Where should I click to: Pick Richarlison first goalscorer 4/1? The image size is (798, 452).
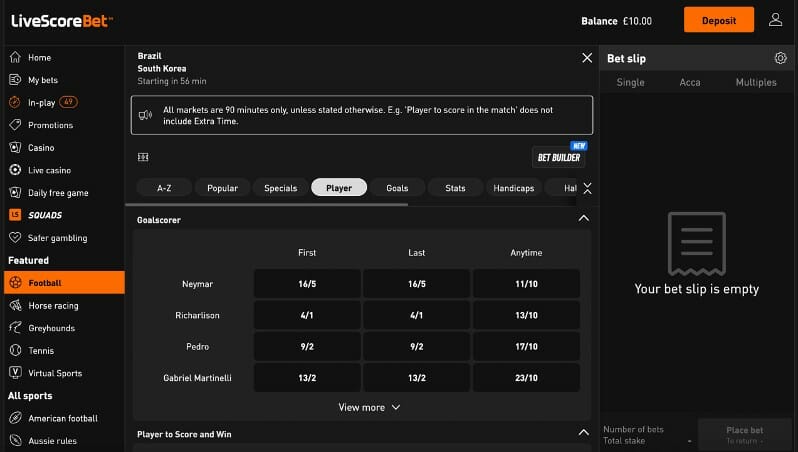click(x=307, y=315)
